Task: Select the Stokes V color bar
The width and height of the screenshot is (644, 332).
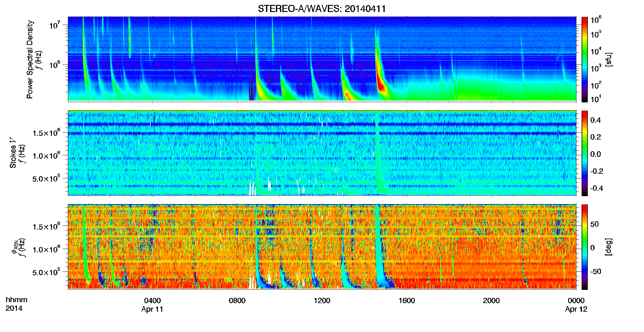Action: coord(585,153)
